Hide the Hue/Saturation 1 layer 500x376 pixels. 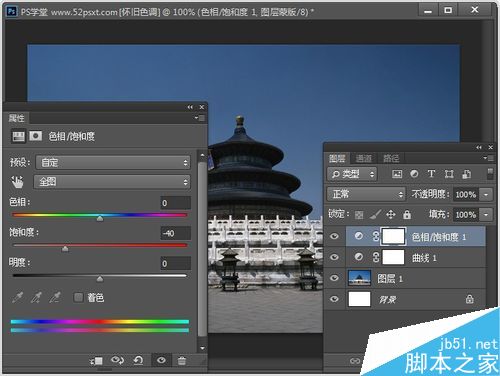tap(334, 236)
